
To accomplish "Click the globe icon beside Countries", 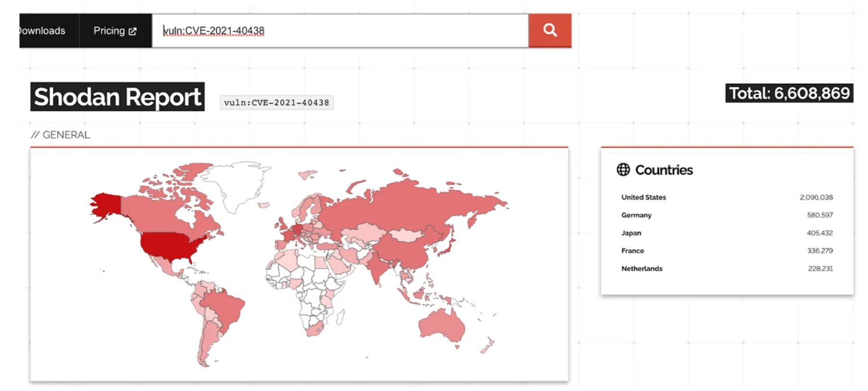I will 623,170.
